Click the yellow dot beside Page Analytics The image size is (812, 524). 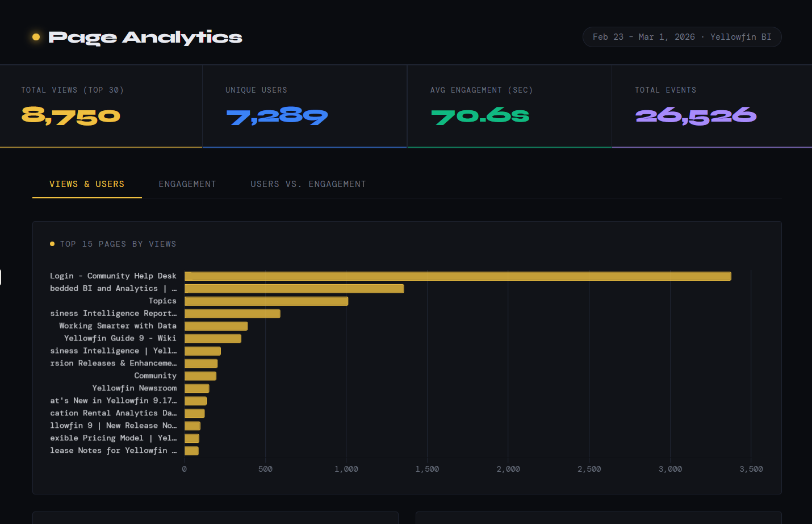tap(36, 37)
